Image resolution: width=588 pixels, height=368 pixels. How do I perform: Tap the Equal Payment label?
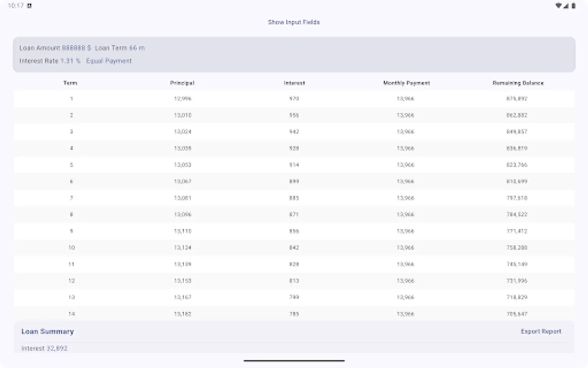tap(109, 61)
